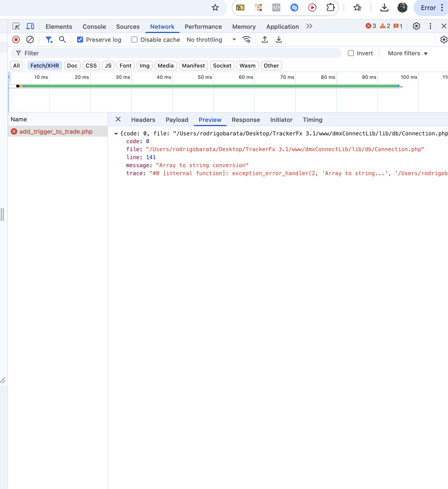448x489 pixels.
Task: Click the inspect element picker icon
Action: [16, 26]
